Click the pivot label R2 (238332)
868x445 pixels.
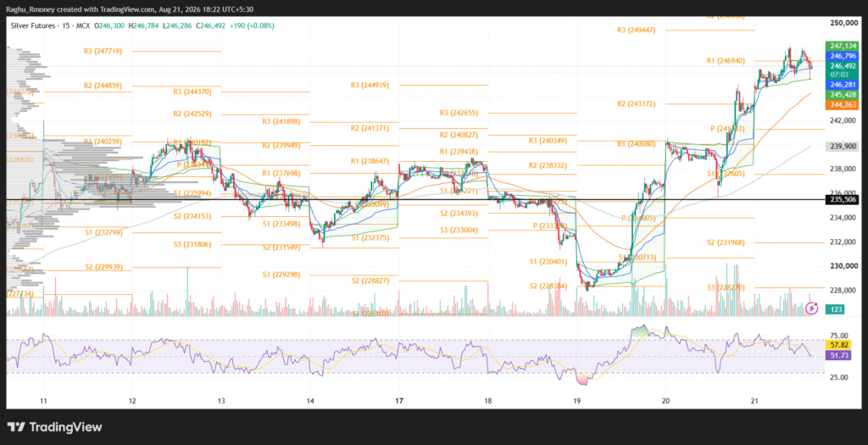548,165
